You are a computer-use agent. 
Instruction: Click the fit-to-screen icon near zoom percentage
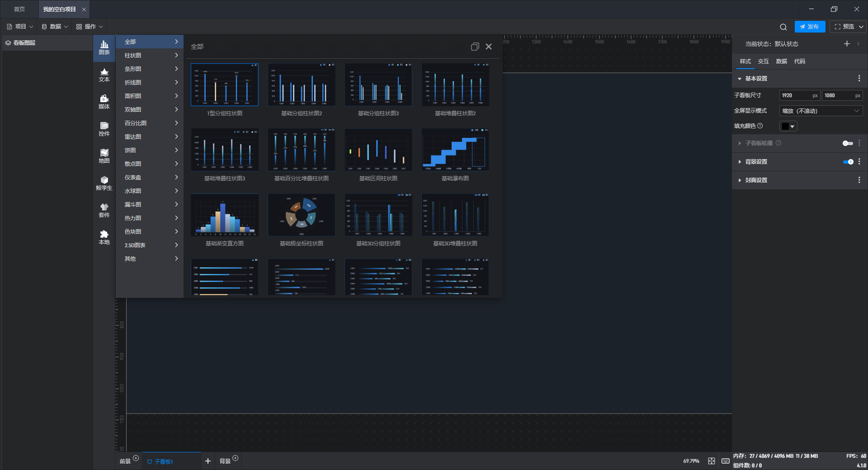click(712, 461)
